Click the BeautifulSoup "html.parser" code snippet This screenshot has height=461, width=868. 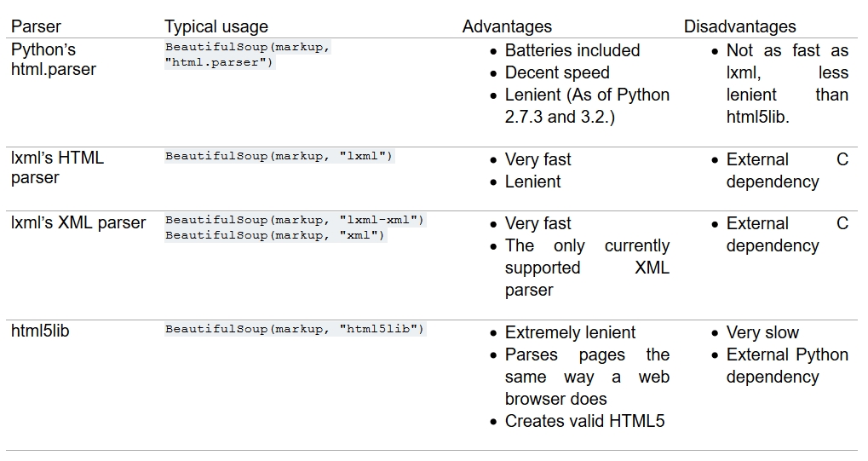247,55
